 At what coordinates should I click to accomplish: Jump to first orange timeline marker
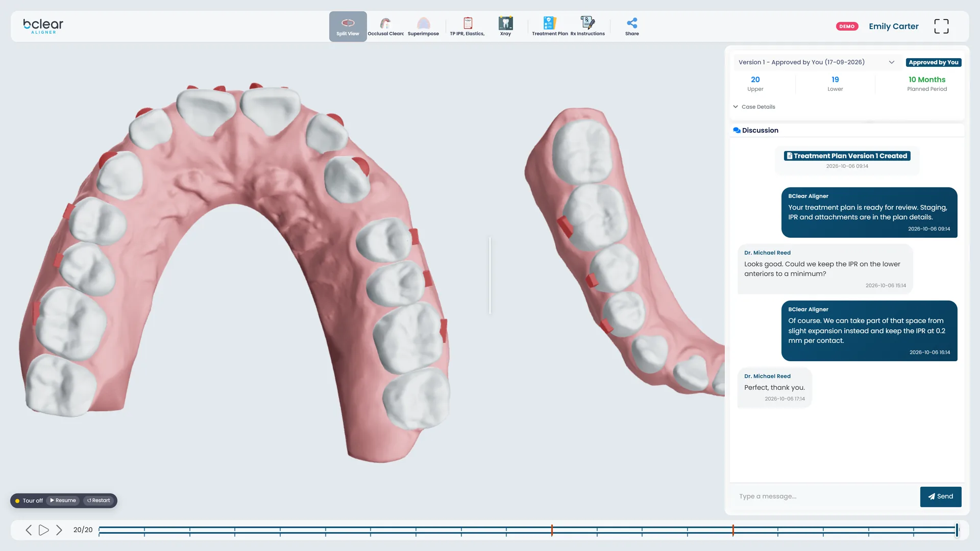coord(552,530)
